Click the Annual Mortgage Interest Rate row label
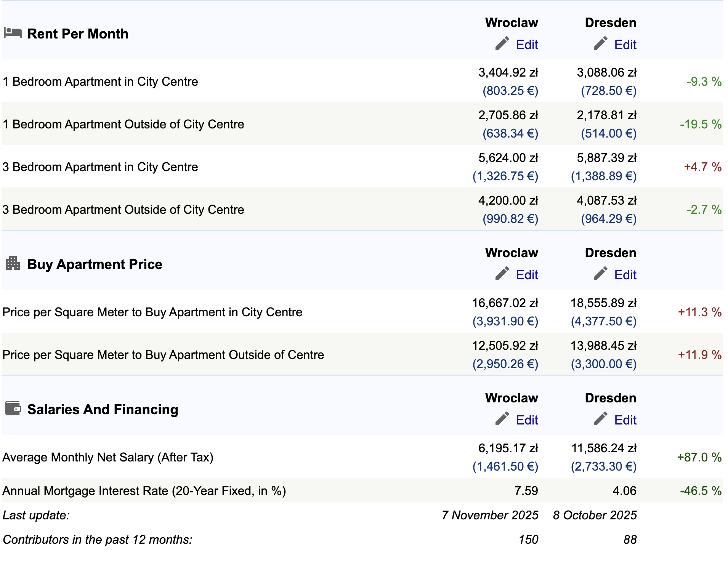Screen dimensions: 728x567 point(144,491)
